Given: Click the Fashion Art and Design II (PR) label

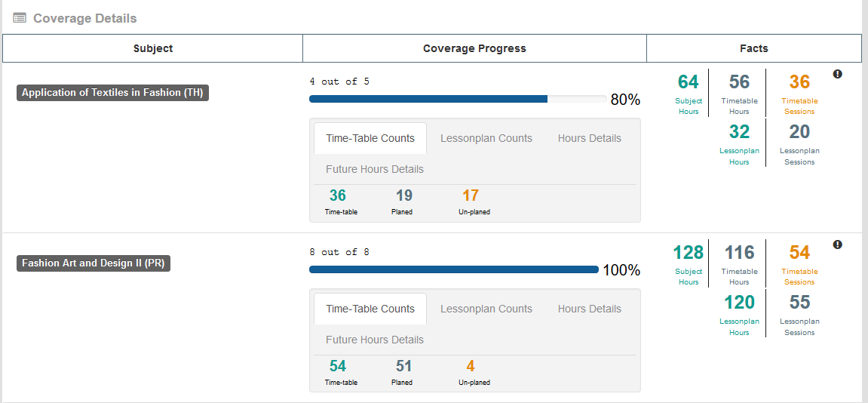Looking at the screenshot, I should [x=94, y=263].
